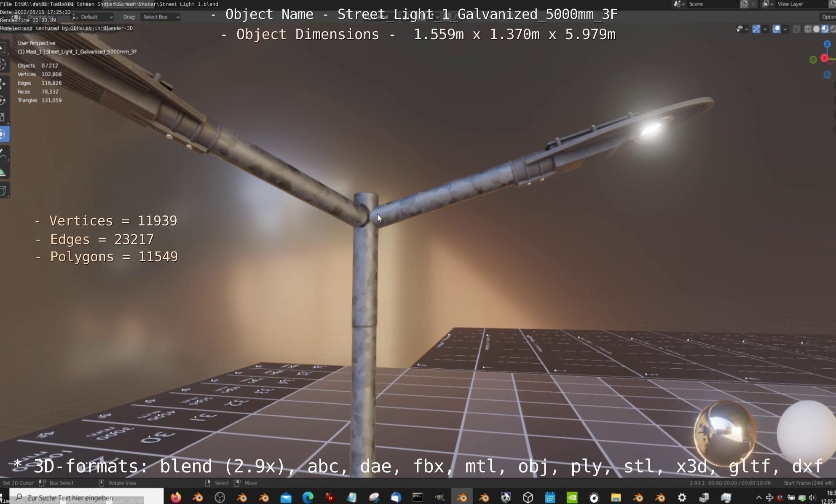Create a new scene with copy icon
The width and height of the screenshot is (836, 504).
point(744,4)
